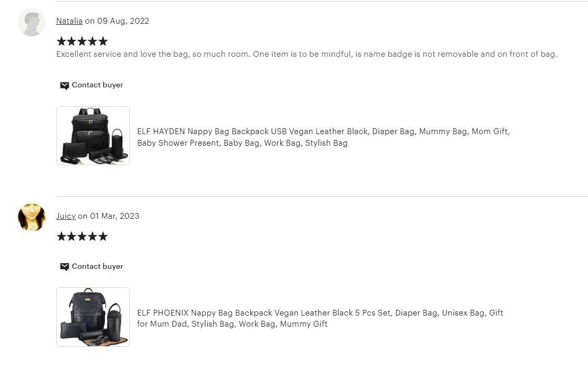Click the "Excellent service" review text
The width and height of the screenshot is (588, 374).
306,54
